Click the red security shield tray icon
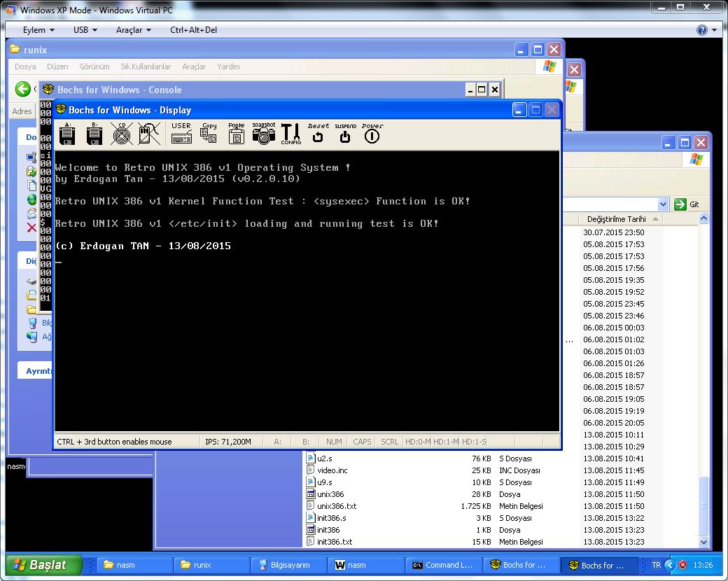The height and width of the screenshot is (581, 728). [x=682, y=565]
